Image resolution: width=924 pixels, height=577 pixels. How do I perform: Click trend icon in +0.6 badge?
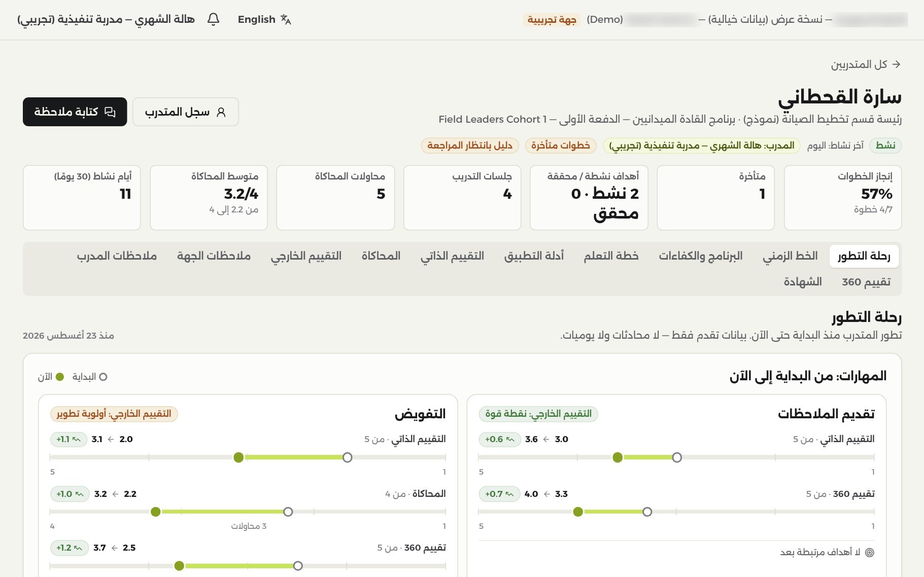[510, 439]
